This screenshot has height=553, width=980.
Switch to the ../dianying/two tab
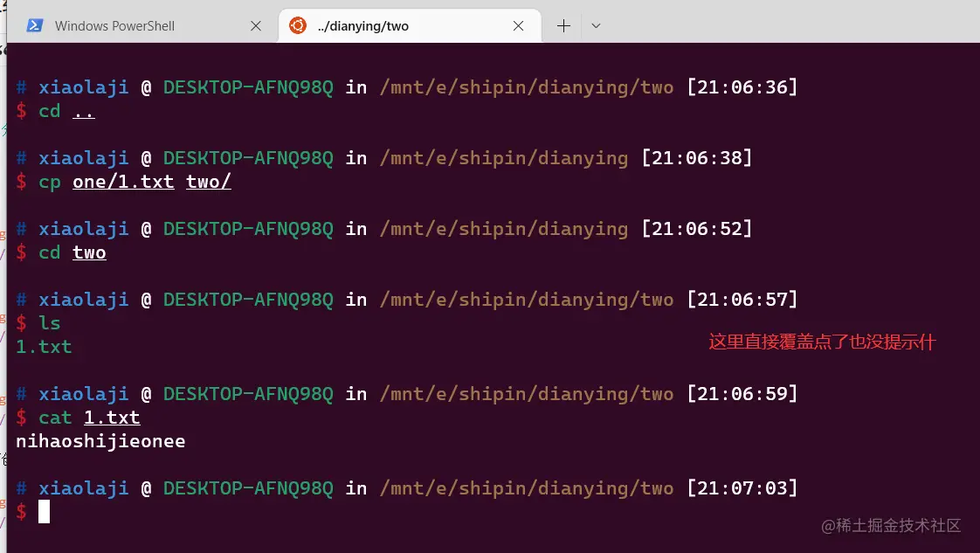(x=410, y=25)
